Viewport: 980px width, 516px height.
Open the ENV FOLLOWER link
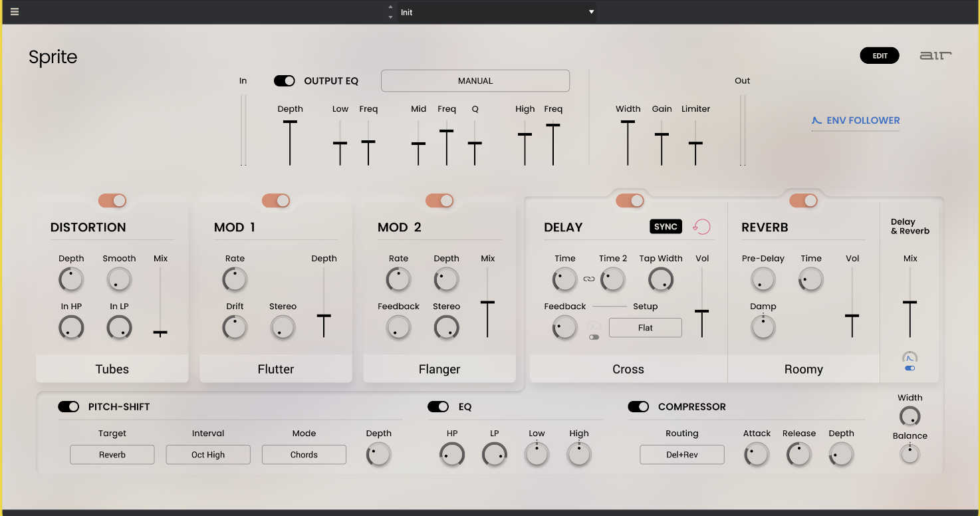pos(856,121)
